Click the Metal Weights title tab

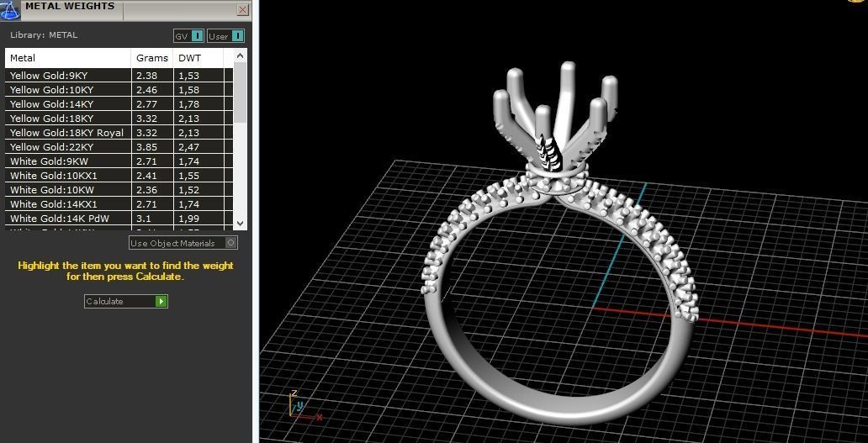pos(71,7)
